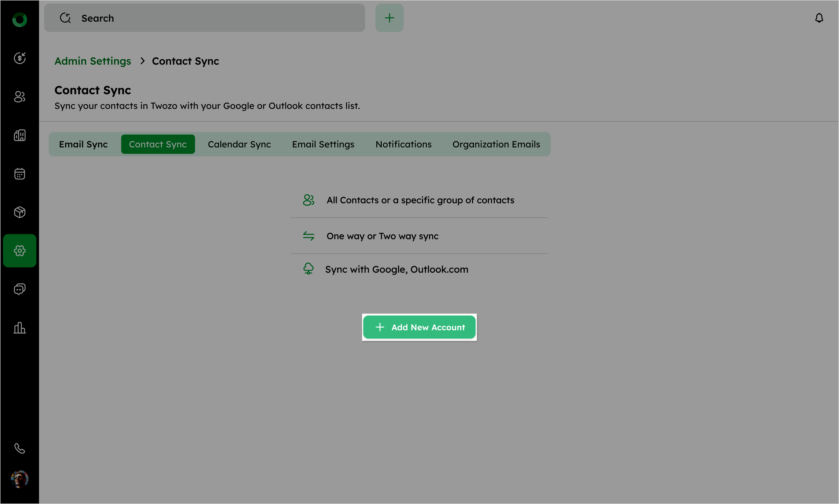Open the Products box icon
This screenshot has height=504, width=839.
tap(20, 212)
